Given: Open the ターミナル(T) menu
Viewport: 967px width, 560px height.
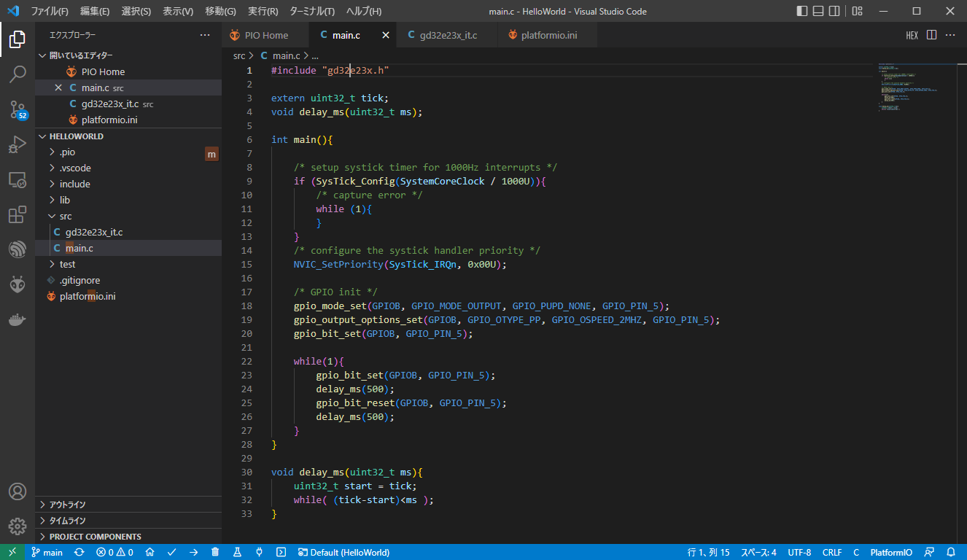Looking at the screenshot, I should tap(311, 11).
